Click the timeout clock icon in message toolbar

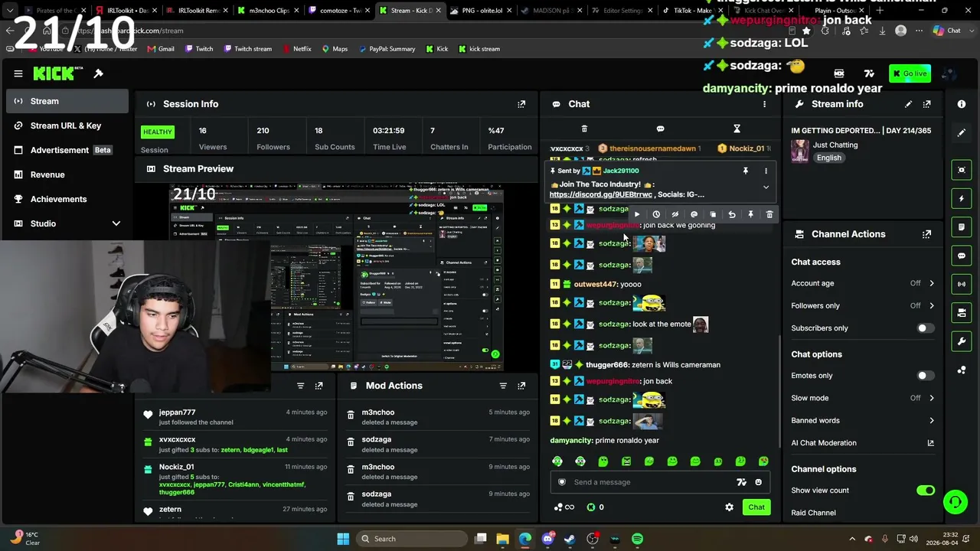[656, 215]
